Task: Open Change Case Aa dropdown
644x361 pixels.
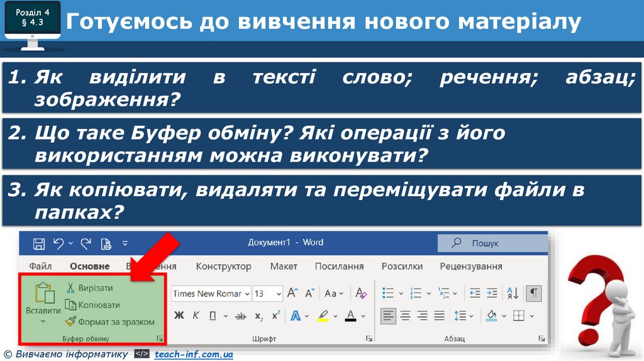Action: (333, 293)
